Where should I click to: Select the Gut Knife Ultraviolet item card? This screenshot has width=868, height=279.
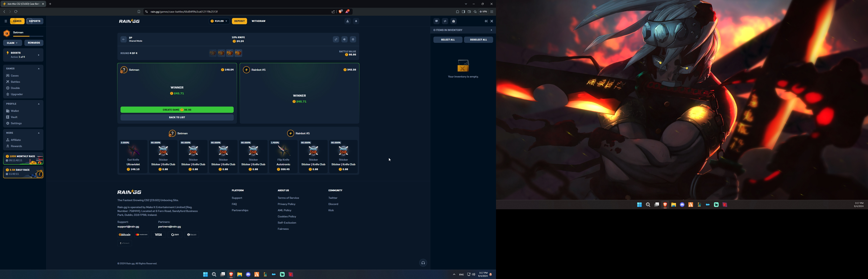pyautogui.click(x=133, y=157)
